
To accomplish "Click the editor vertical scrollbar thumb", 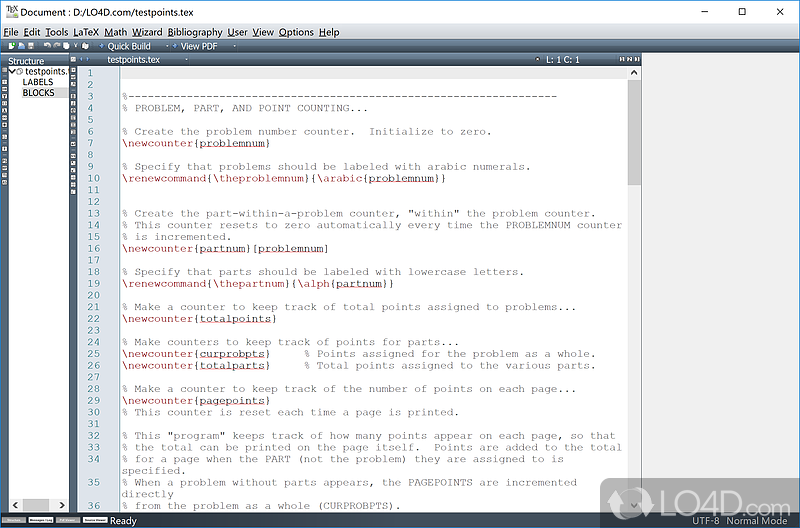I will (x=634, y=133).
